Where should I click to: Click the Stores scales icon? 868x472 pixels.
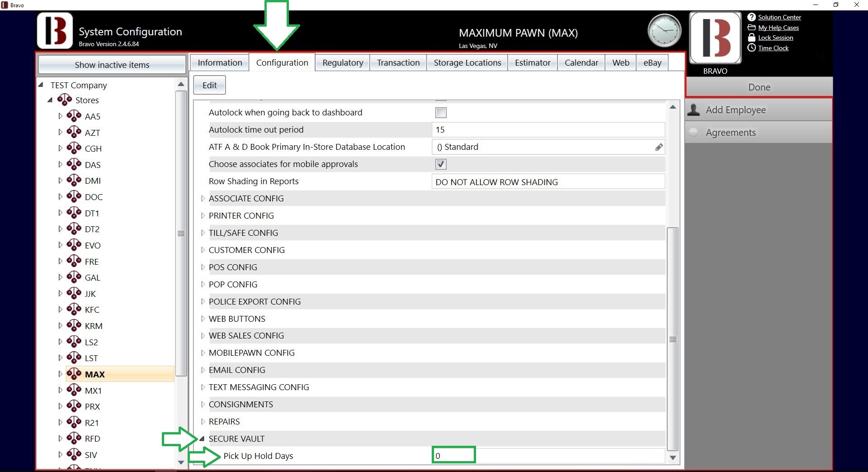click(65, 100)
